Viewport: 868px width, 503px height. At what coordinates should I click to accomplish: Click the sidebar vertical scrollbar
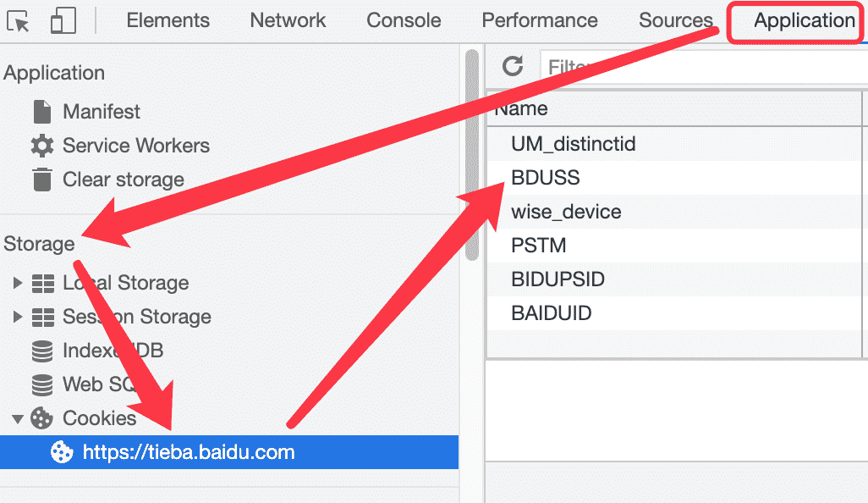coord(471,155)
